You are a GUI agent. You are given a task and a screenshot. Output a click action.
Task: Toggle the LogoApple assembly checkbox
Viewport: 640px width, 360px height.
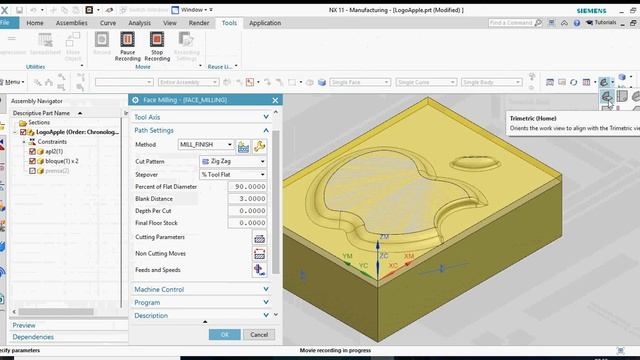point(23,132)
